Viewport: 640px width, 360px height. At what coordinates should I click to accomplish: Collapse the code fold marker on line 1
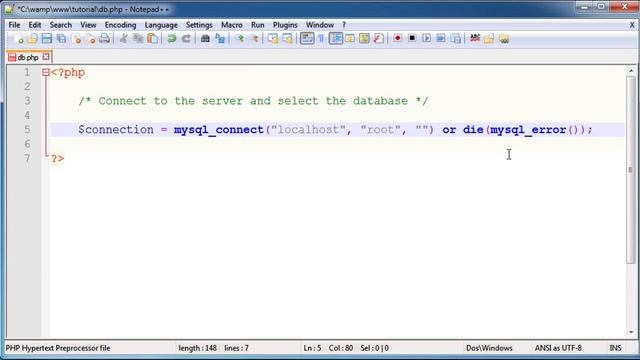46,73
